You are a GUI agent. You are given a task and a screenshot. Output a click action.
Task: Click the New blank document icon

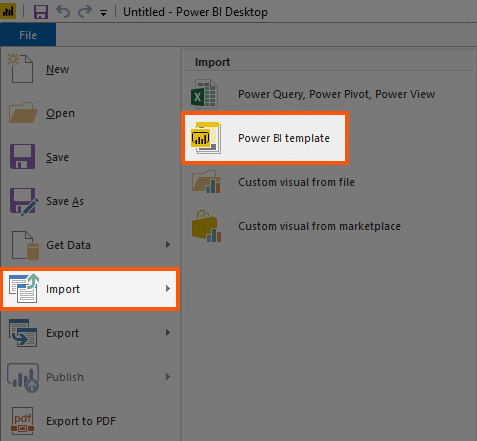coord(21,68)
